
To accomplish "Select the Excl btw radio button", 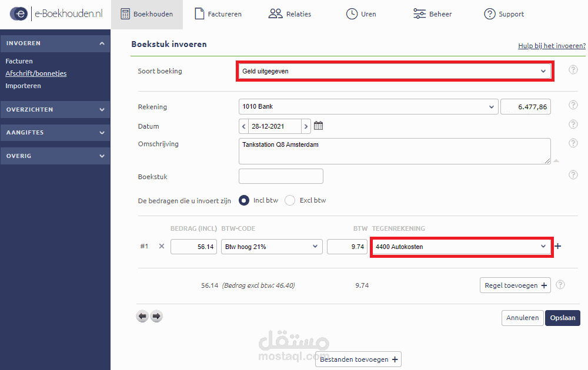I will click(290, 201).
